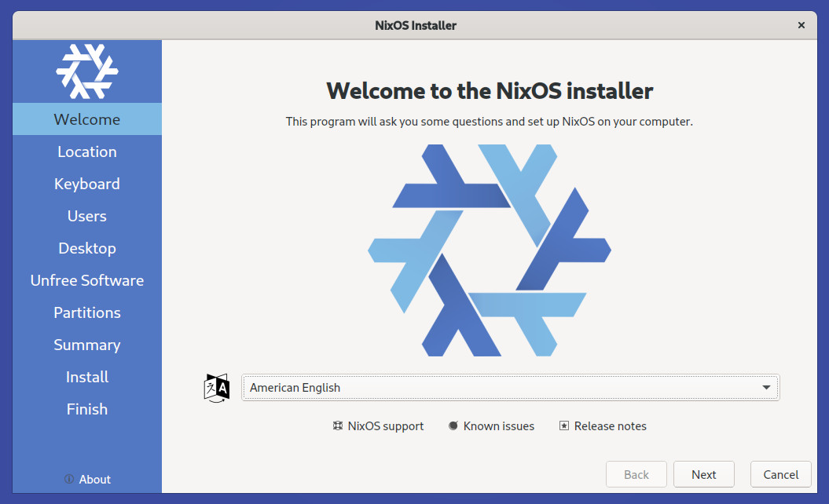This screenshot has width=829, height=504.
Task: Click the Next button
Action: pos(704,474)
